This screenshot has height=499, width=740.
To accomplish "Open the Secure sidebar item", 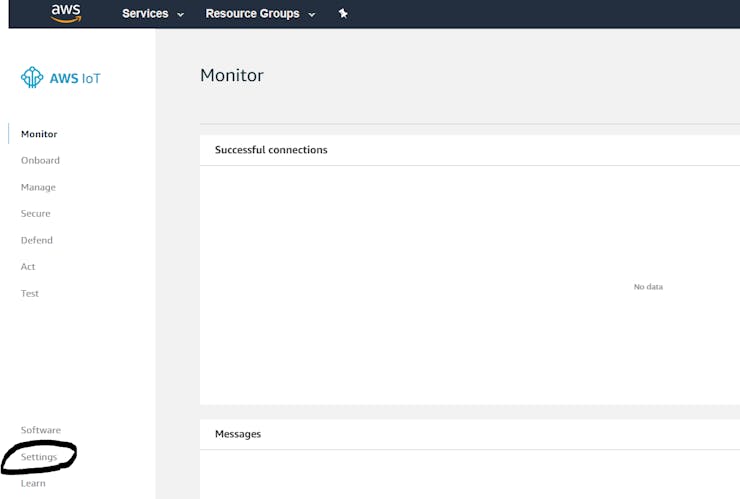I will coord(35,213).
